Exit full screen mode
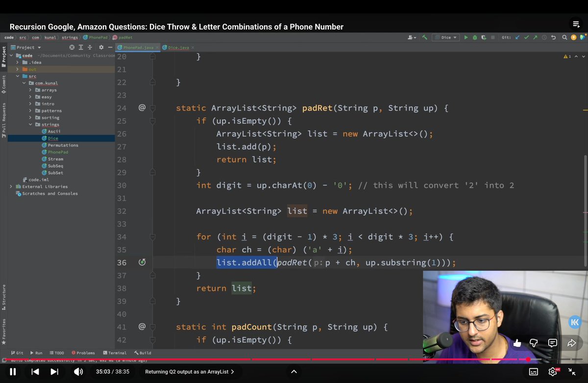Screen dimensions: 588x383 [572, 372]
